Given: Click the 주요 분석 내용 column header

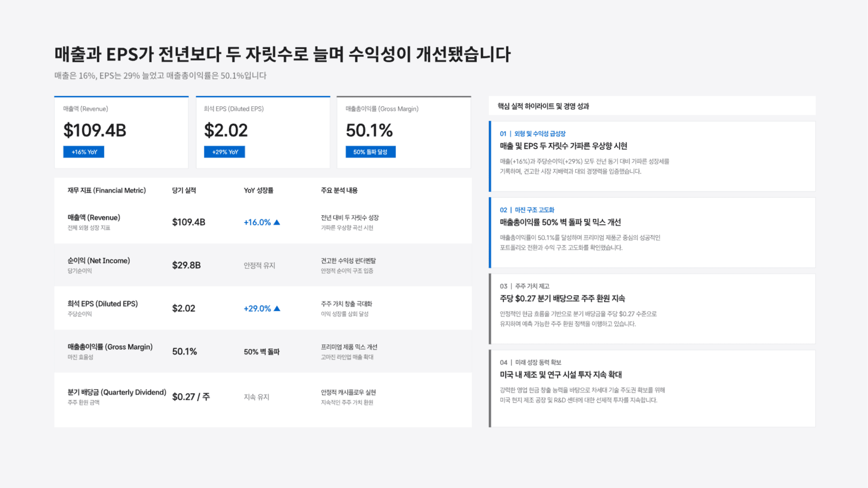Looking at the screenshot, I should (339, 190).
